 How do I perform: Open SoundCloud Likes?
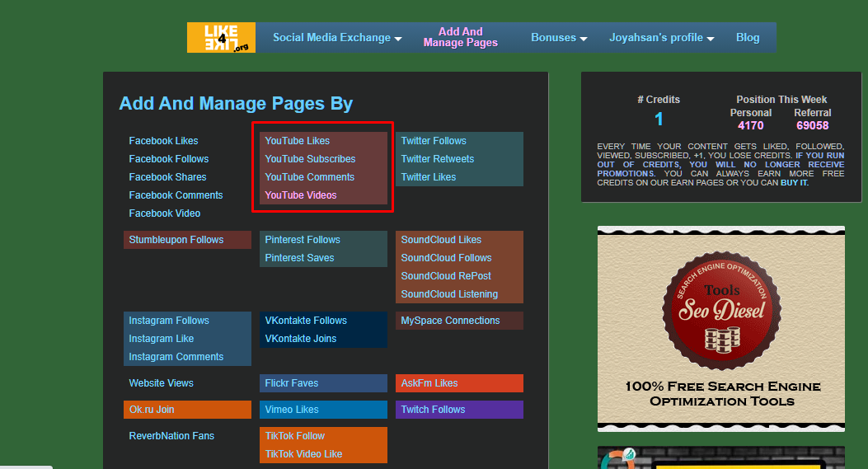pyautogui.click(x=441, y=240)
